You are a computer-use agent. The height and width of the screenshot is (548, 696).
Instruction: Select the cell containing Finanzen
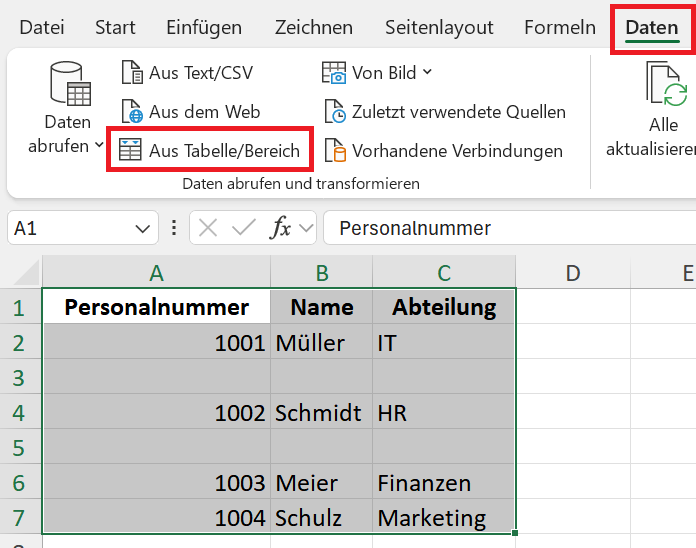443,482
